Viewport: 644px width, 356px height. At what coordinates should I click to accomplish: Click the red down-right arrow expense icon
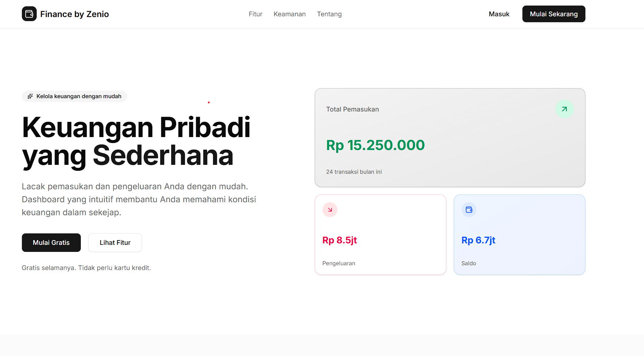[330, 210]
